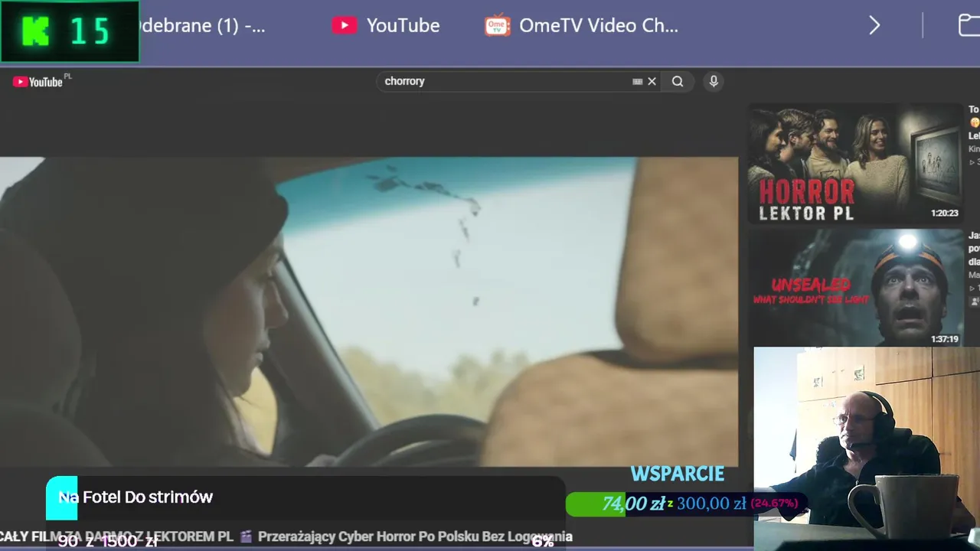Click the green Kick viewer counter showing 15
This screenshot has height=551, width=980.
70,31
